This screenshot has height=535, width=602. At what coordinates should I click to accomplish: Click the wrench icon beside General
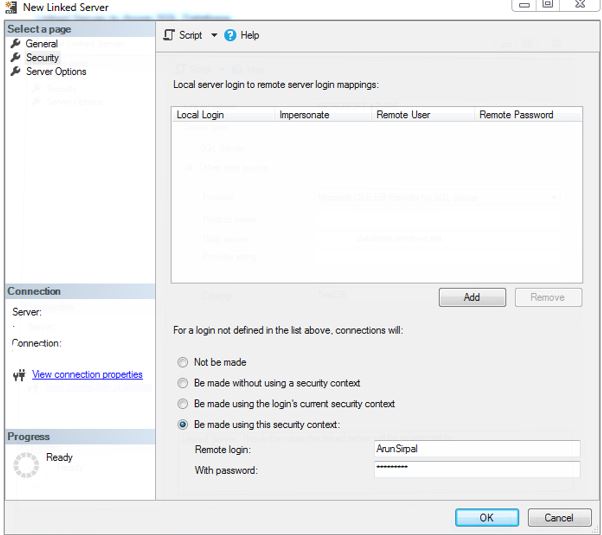[x=16, y=44]
